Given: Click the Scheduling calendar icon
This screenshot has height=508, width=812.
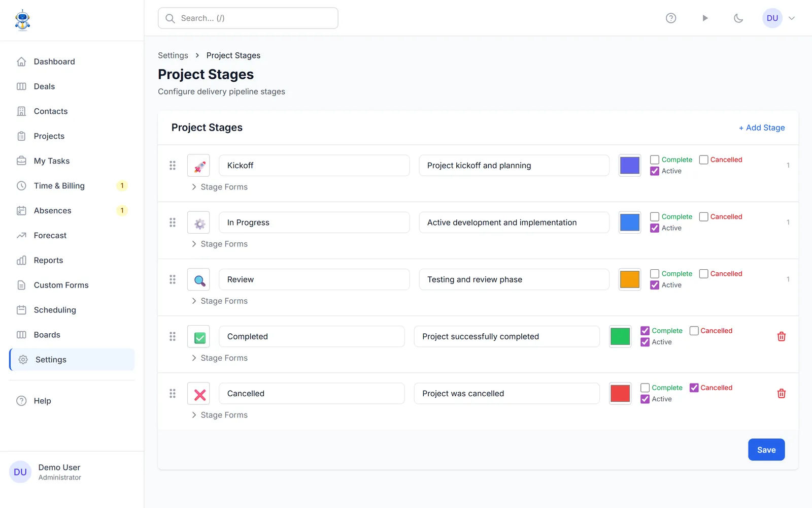Looking at the screenshot, I should pos(21,310).
